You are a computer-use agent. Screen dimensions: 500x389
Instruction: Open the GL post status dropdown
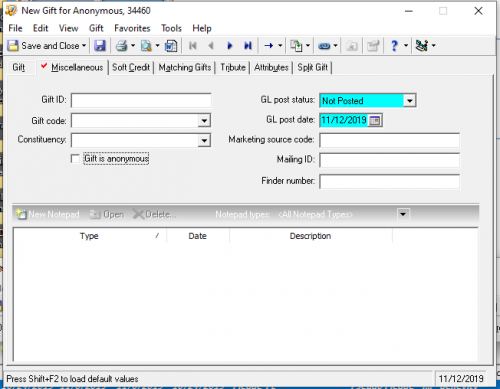tap(409, 101)
